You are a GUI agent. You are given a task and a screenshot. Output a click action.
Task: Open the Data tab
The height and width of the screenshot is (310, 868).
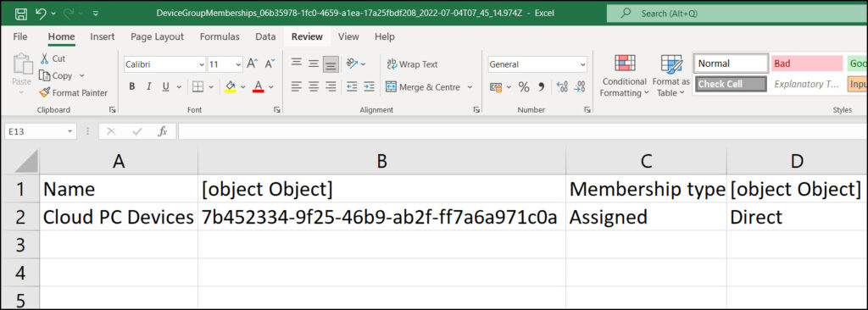pyautogui.click(x=265, y=36)
